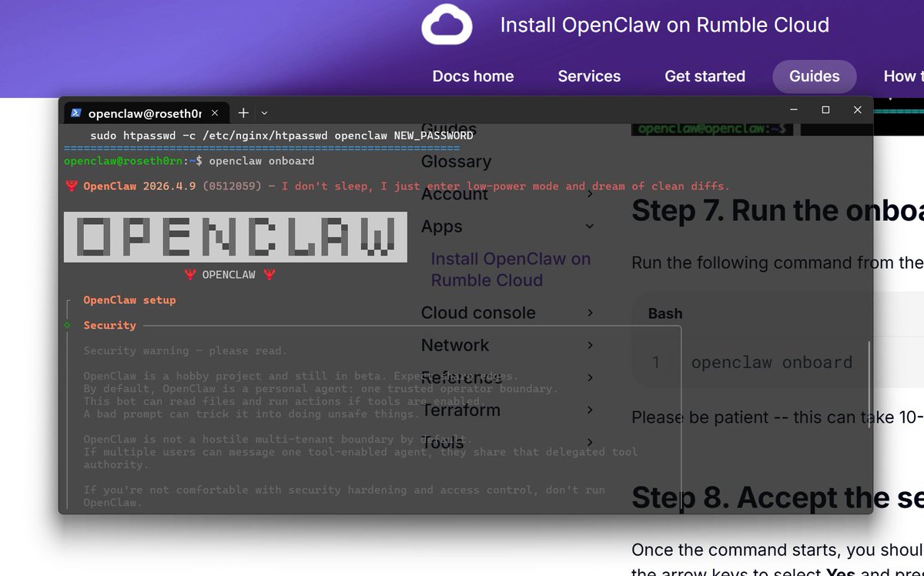
Task: Expand the Network sidebar chevron
Action: [x=590, y=345]
